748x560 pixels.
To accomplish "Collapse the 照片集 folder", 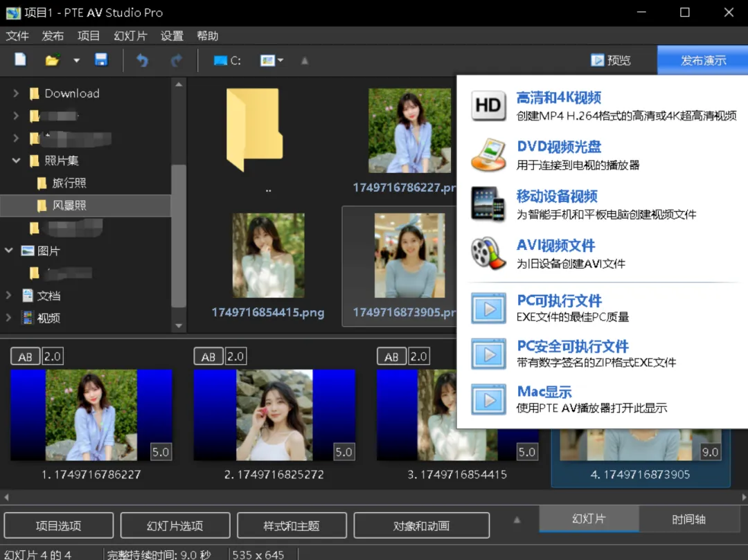I will point(16,160).
